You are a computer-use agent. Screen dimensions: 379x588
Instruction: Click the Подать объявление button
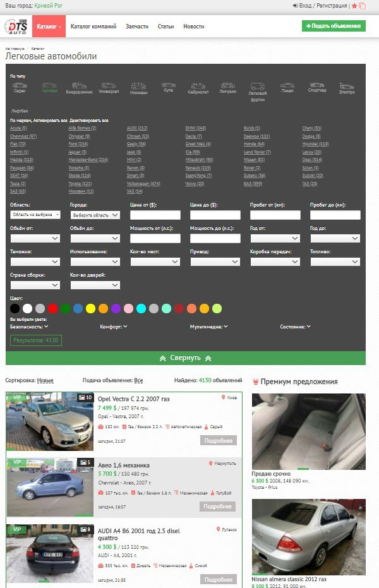tap(334, 26)
